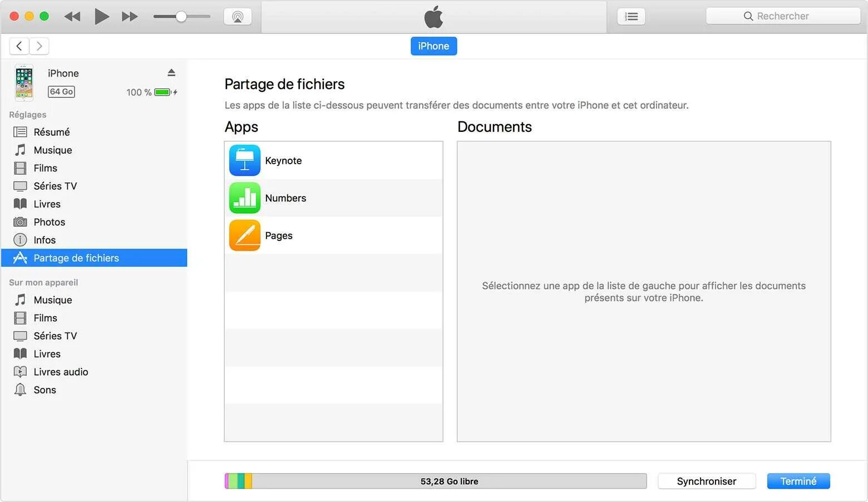This screenshot has height=502, width=868.
Task: Select Photos in the Réglages sidebar
Action: coord(50,222)
